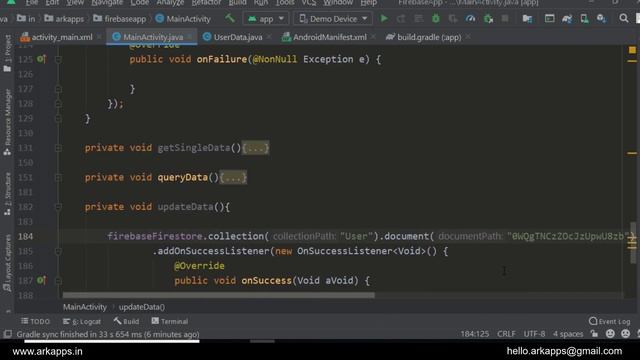Click the UTF-8 encoding in status bar
Viewport: 640px width, 360px height.
pyautogui.click(x=534, y=334)
